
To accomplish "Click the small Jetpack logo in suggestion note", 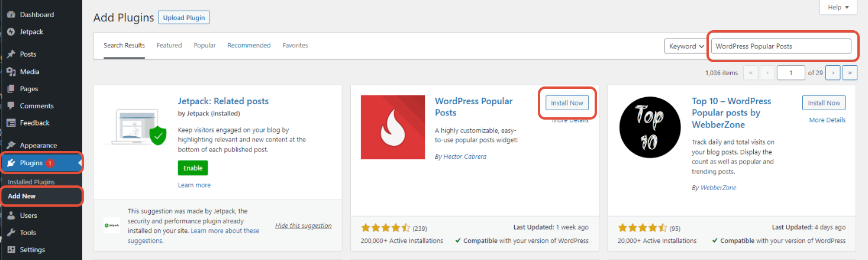I will 111,226.
